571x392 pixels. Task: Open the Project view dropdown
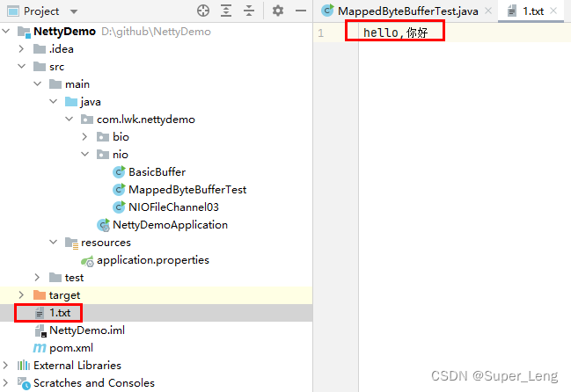(73, 11)
